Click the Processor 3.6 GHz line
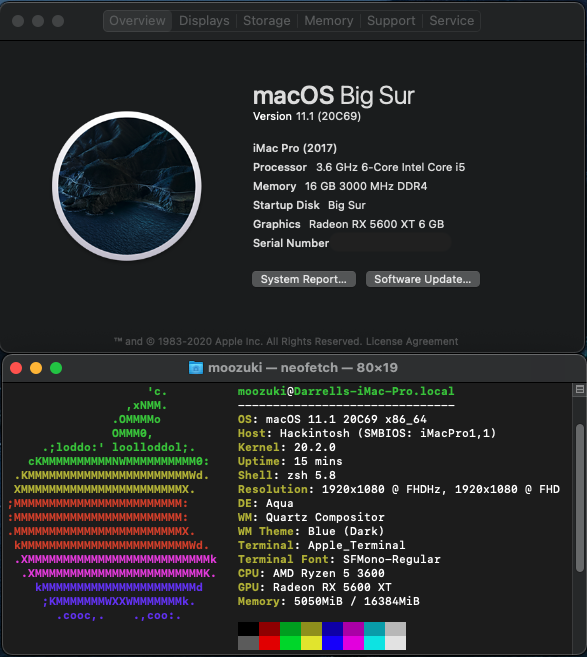Image resolution: width=587 pixels, height=657 pixels. point(359,167)
